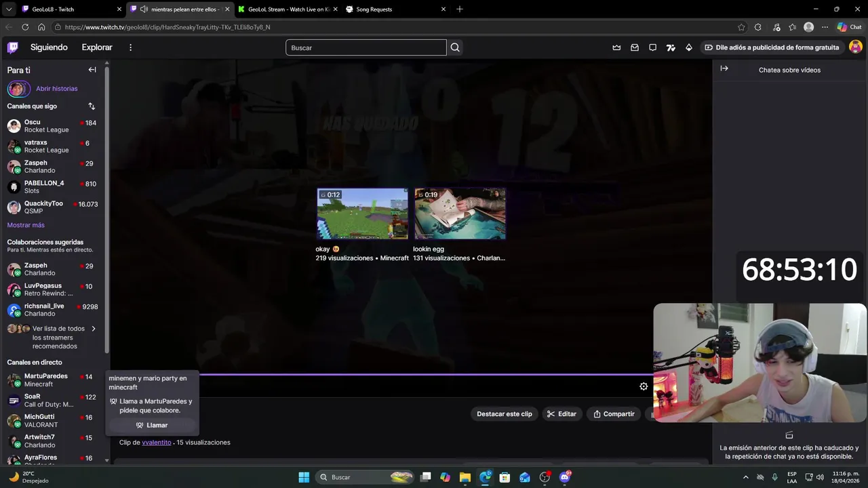Open vatraxs channel in sidebar
The width and height of the screenshot is (868, 488).
52,146
